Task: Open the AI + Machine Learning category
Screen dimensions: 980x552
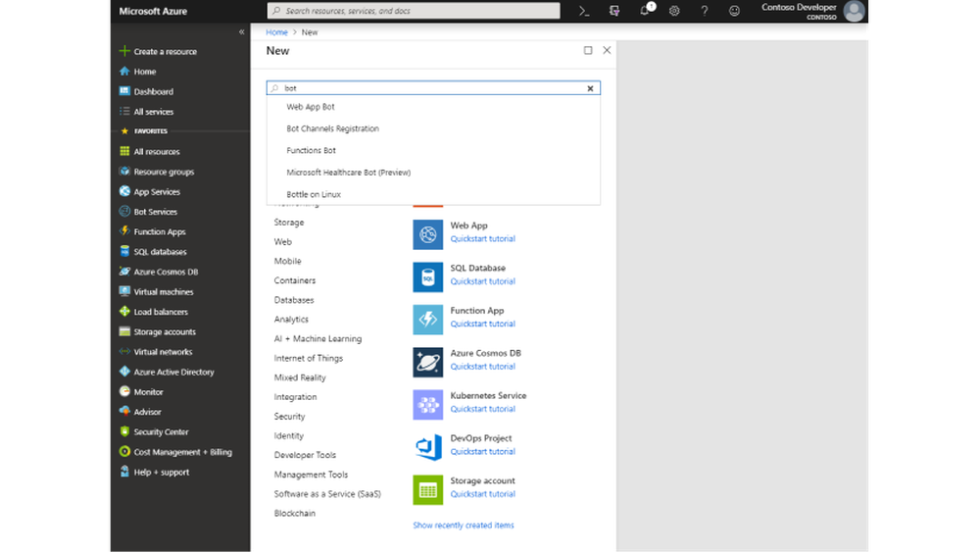Action: (318, 339)
